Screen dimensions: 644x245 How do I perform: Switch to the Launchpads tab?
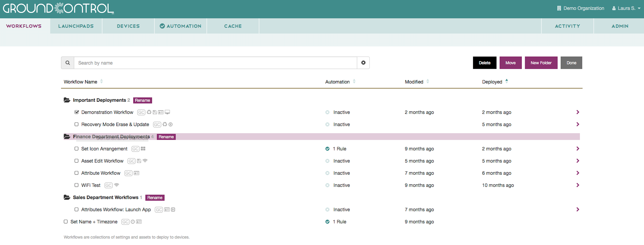pos(76,26)
